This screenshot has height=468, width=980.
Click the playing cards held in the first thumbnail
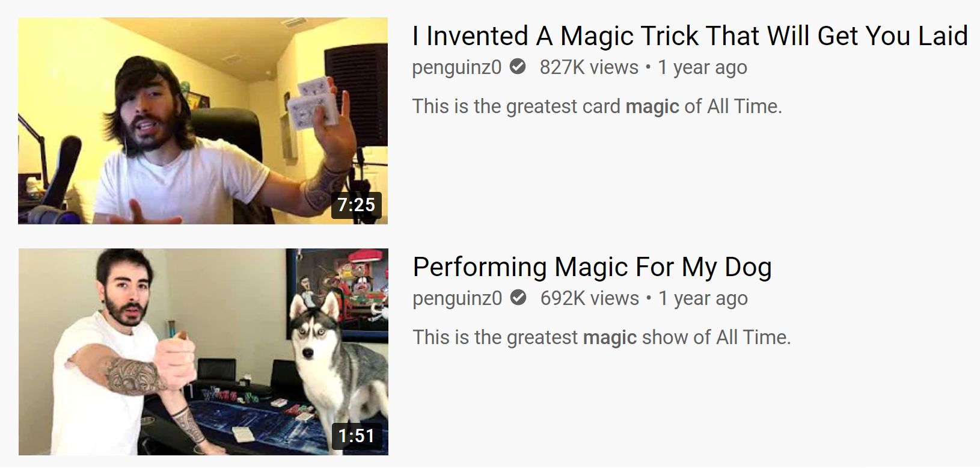pyautogui.click(x=314, y=100)
